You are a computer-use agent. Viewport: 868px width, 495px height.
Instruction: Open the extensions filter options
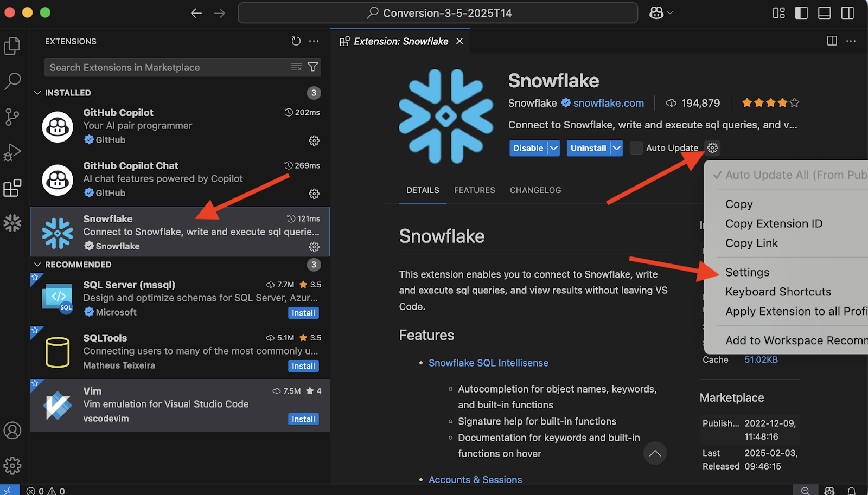pyautogui.click(x=312, y=67)
